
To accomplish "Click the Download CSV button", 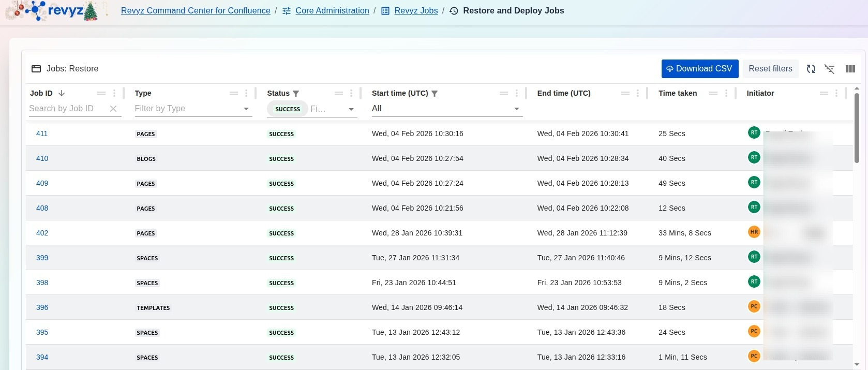I will click(699, 69).
